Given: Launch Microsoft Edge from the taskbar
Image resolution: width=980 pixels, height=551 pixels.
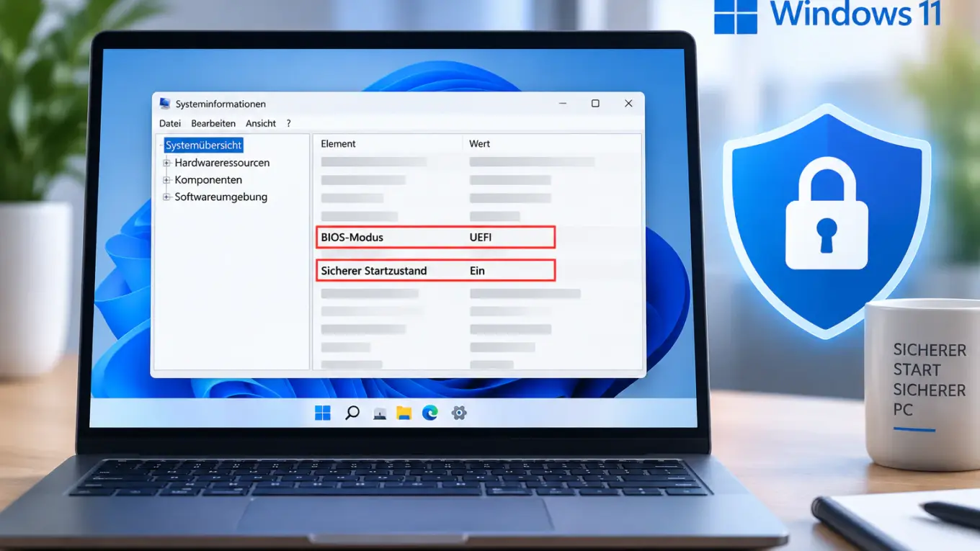Looking at the screenshot, I should click(430, 413).
